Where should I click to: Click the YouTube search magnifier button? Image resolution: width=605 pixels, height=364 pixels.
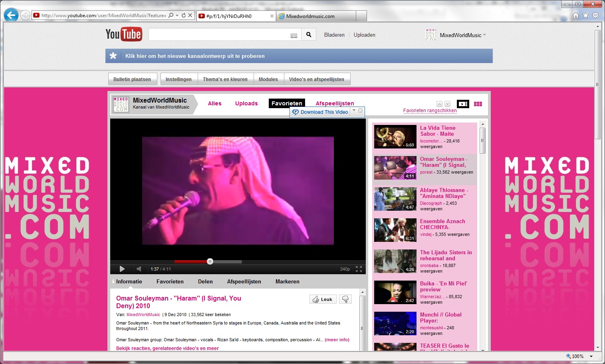[309, 35]
